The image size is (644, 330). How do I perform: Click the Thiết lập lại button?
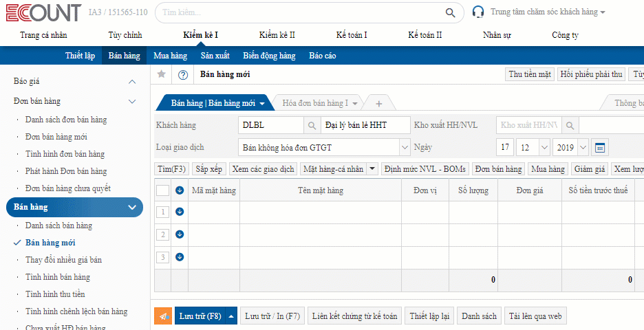429,316
